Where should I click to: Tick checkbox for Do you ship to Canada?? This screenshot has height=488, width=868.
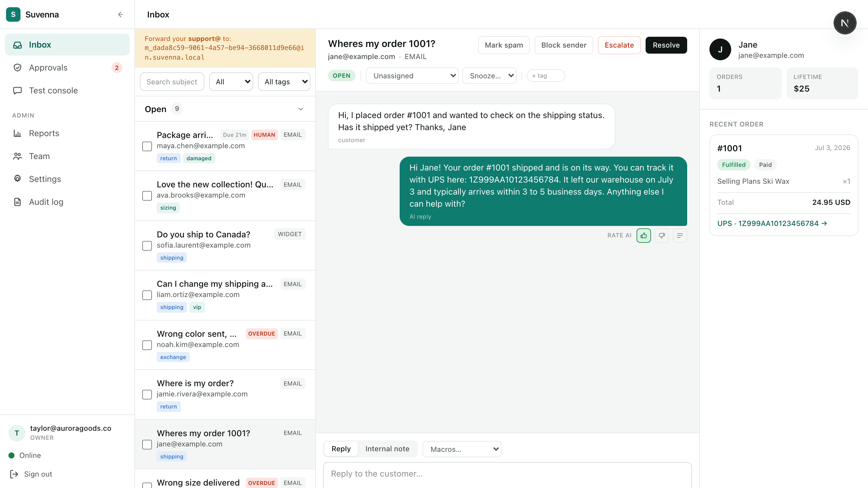(x=147, y=246)
